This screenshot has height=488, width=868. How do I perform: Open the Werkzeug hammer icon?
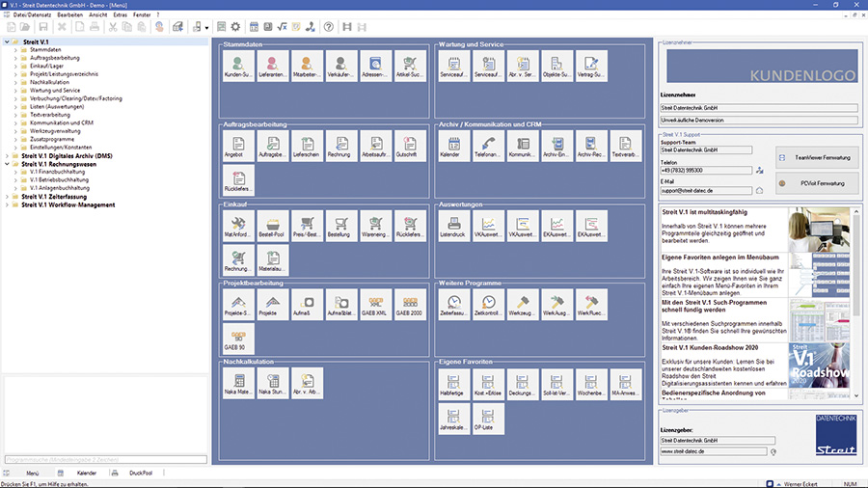click(523, 305)
